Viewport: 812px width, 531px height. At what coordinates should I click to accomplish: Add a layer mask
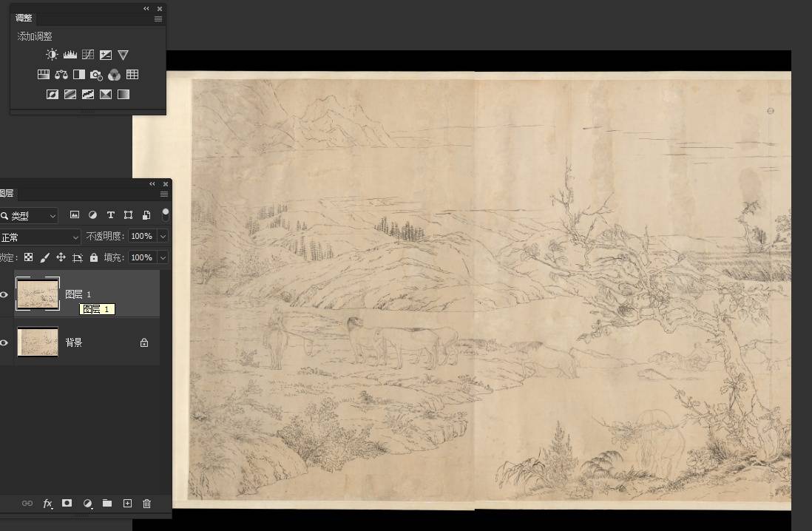[x=67, y=504]
